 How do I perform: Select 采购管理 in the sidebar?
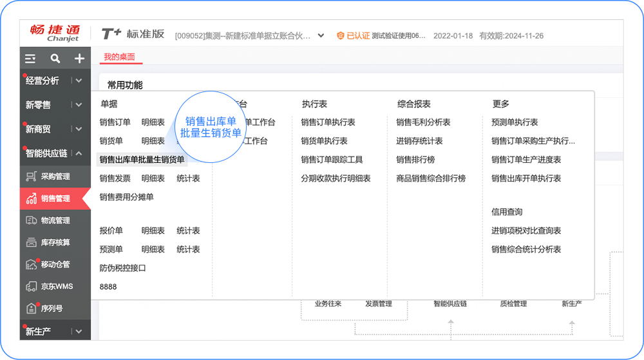(x=55, y=176)
